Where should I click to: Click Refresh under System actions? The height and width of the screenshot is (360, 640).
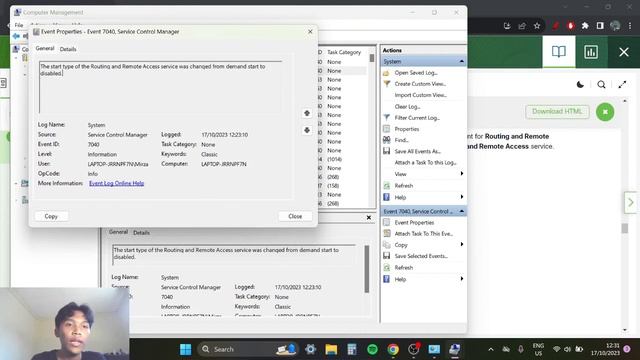[404, 186]
